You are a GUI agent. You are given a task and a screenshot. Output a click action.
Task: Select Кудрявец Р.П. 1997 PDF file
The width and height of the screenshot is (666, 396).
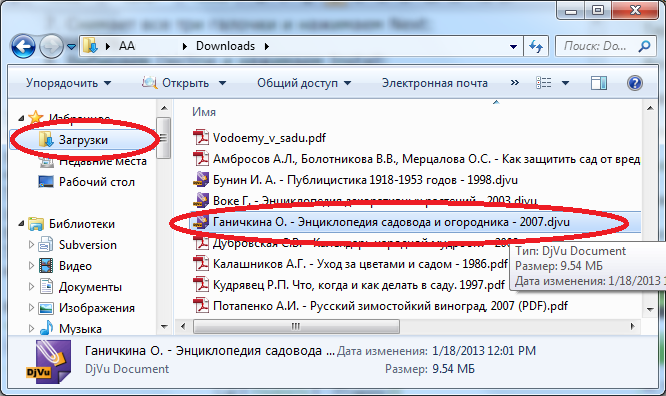tap(358, 285)
